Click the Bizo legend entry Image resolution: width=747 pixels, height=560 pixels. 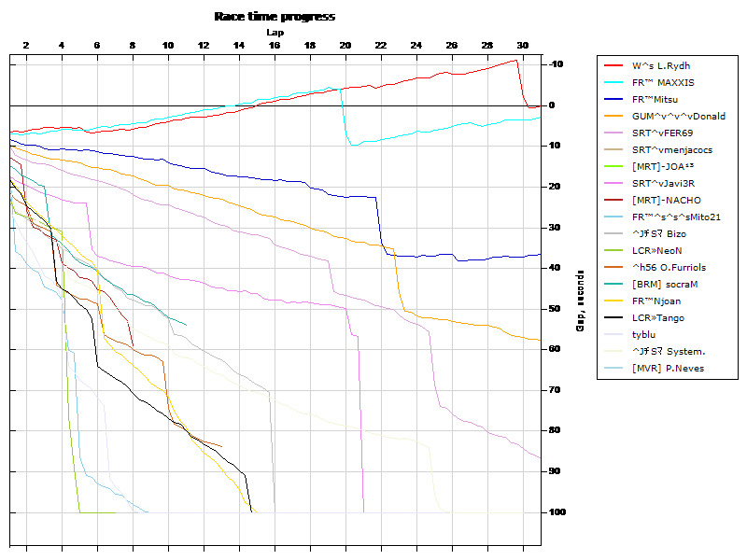(659, 234)
